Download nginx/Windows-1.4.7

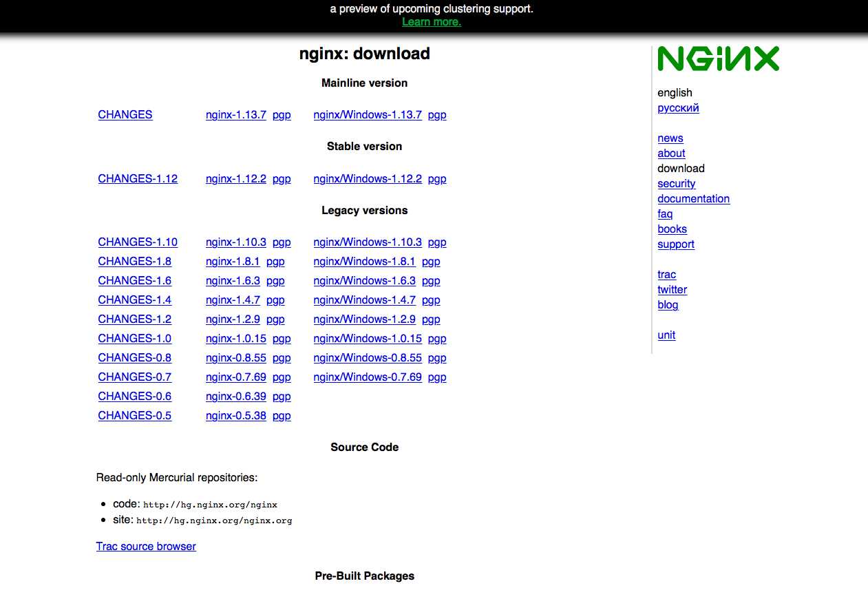pyautogui.click(x=365, y=300)
